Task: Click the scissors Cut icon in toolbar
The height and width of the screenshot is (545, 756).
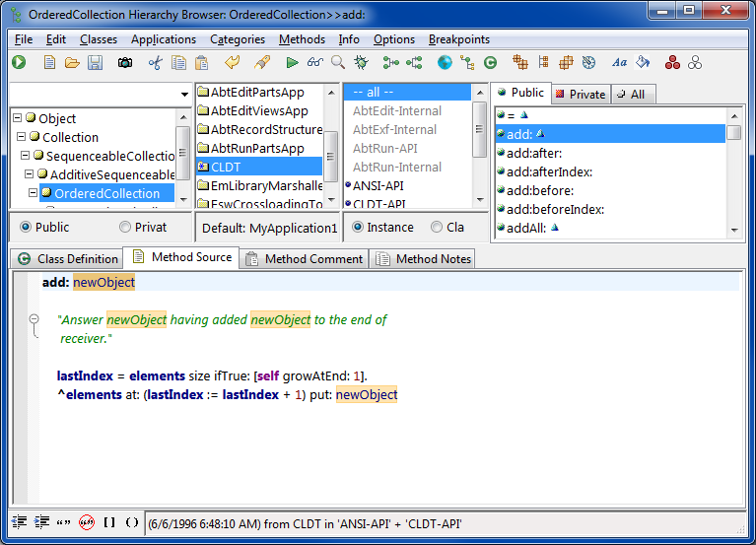Action: 155,63
